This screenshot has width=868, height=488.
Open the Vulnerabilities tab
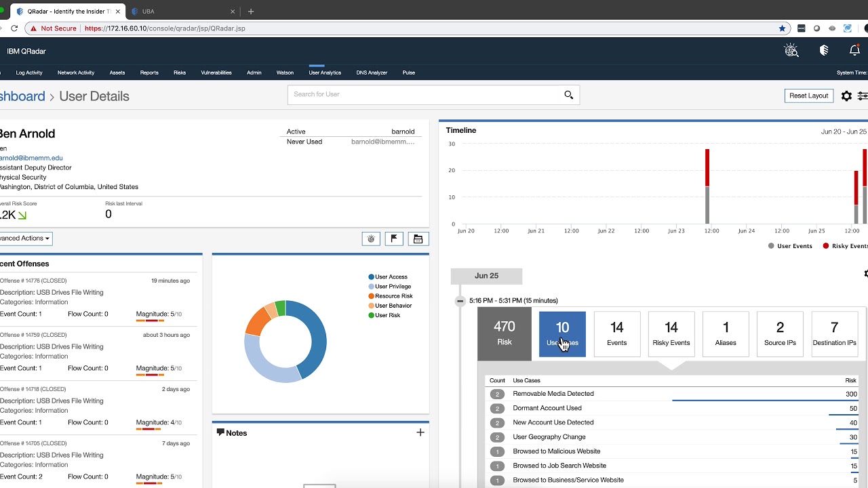[x=216, y=73]
